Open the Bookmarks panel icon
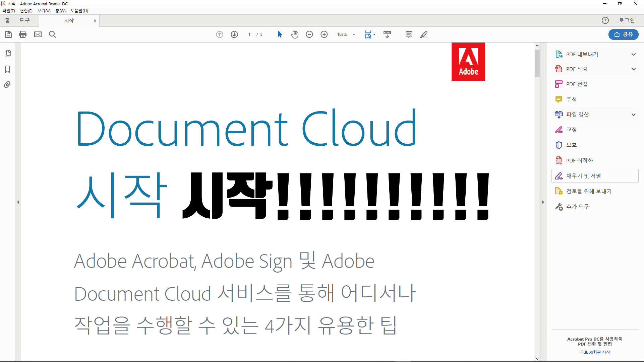This screenshot has height=362, width=644. pyautogui.click(x=7, y=69)
